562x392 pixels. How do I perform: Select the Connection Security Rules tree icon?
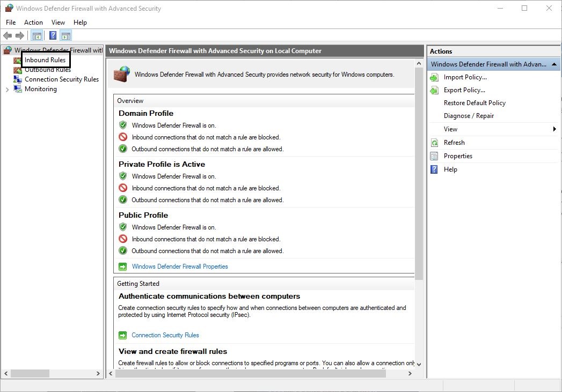(18, 79)
